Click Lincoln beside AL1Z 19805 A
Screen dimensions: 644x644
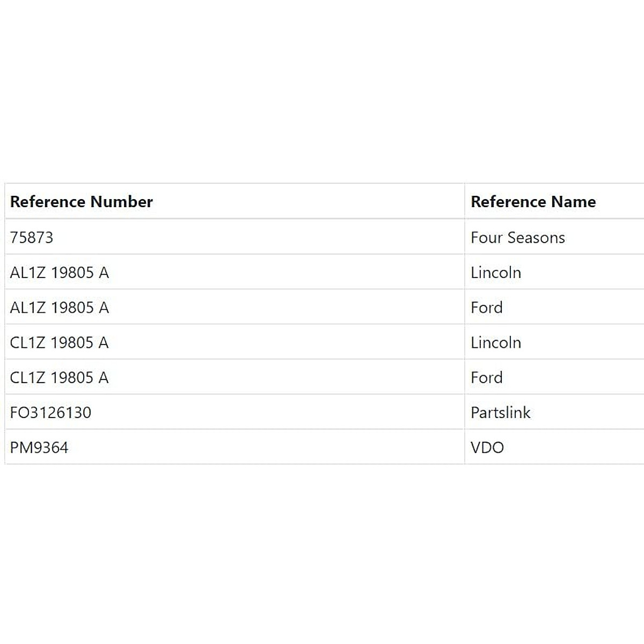point(495,273)
